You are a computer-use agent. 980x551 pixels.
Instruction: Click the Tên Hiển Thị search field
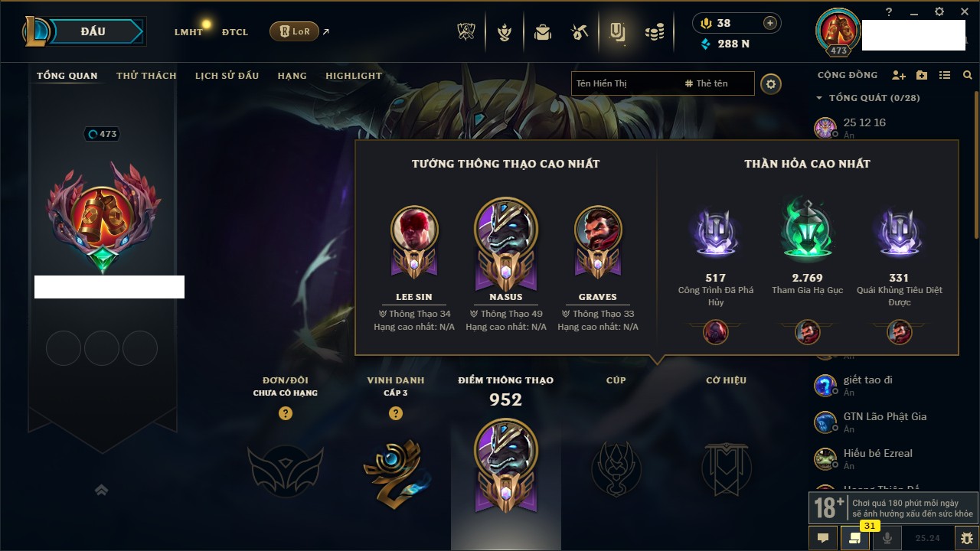(625, 83)
